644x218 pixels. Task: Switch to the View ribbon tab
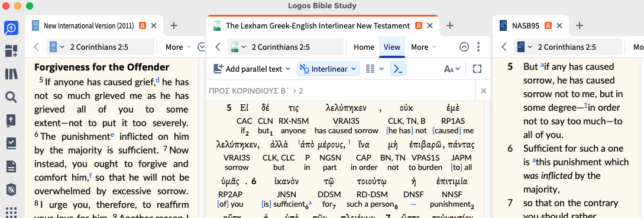[392, 47]
